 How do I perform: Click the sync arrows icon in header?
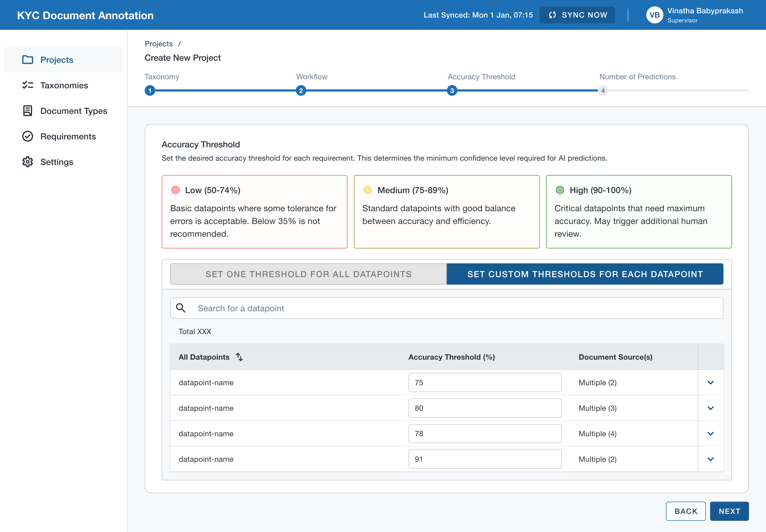552,15
